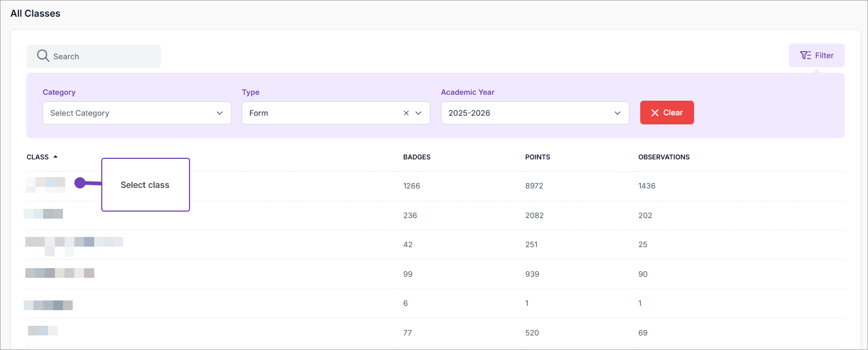Expand the Type dropdown chevron
The image size is (868, 350).
(419, 113)
